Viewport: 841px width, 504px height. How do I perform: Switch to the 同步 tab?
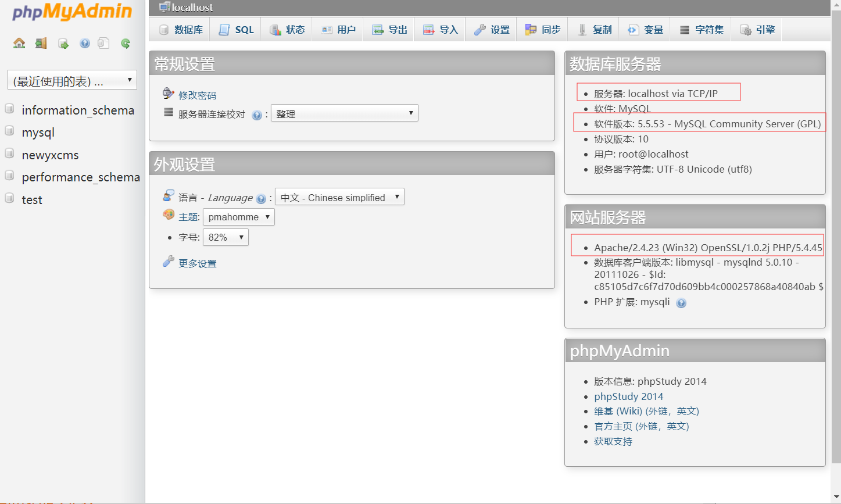[543, 30]
